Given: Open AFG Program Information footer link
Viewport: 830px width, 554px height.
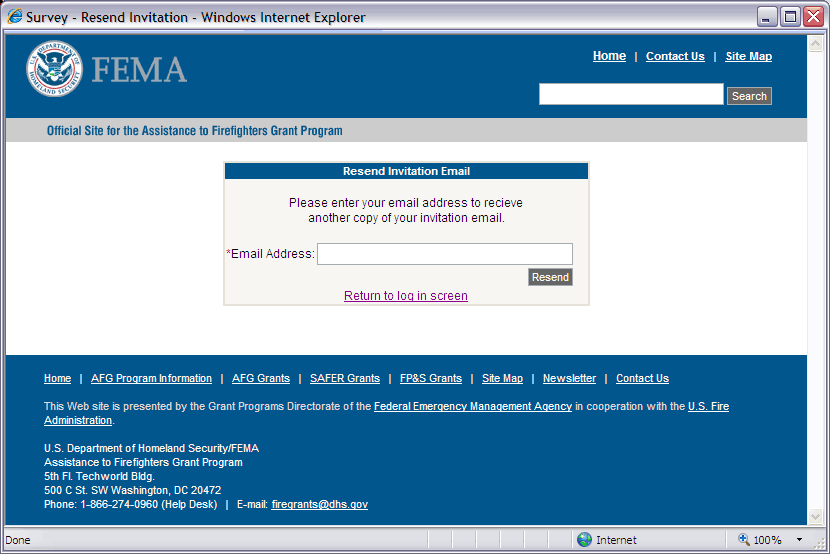Looking at the screenshot, I should pos(151,378).
